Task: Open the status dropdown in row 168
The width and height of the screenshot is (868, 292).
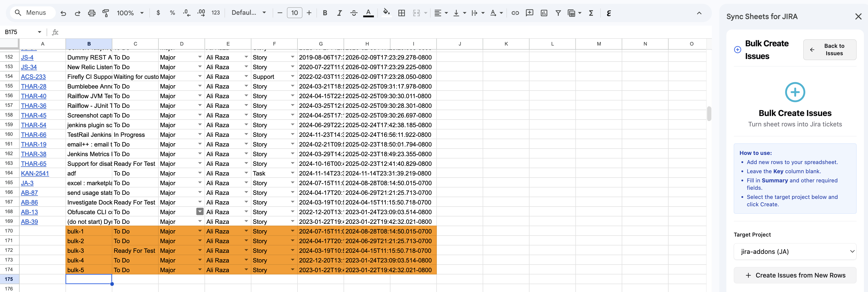Action: (200, 212)
